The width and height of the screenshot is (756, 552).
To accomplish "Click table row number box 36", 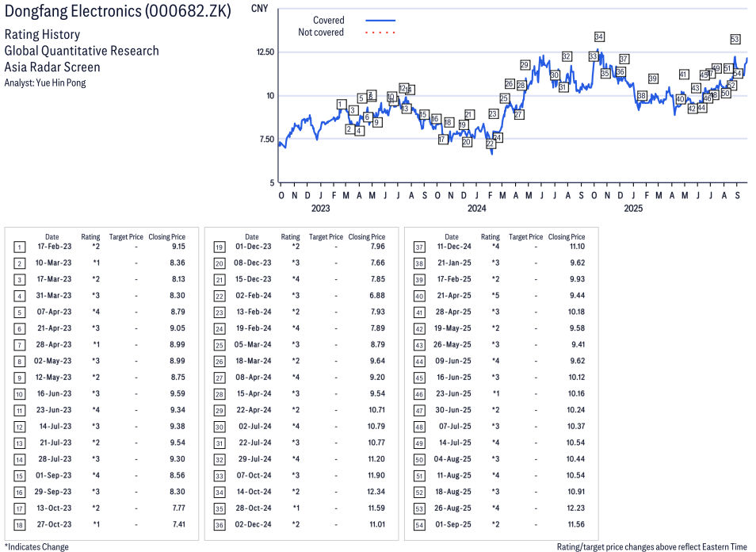I will [x=220, y=525].
